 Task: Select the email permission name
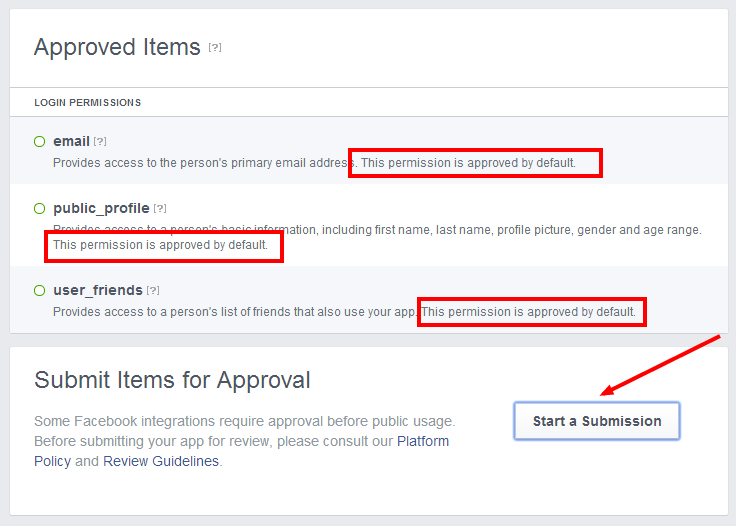(71, 141)
